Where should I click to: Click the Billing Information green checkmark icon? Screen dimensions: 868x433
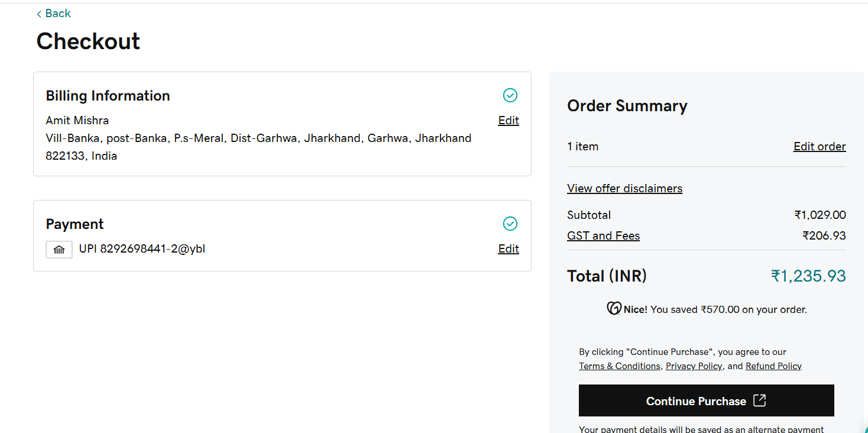tap(510, 95)
